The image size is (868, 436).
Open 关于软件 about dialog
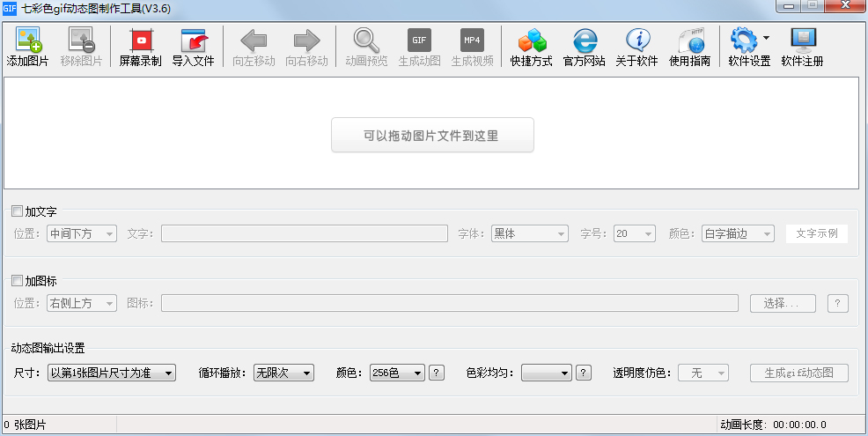tap(637, 48)
